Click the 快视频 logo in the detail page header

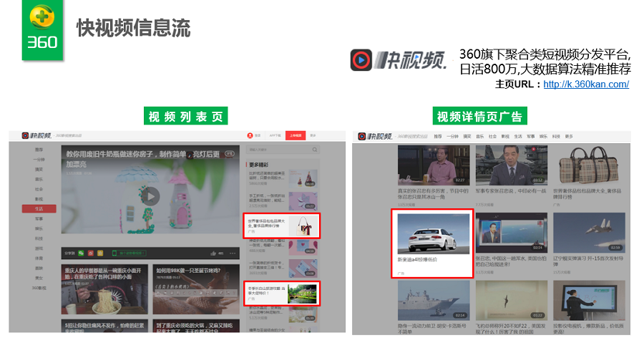pos(375,136)
